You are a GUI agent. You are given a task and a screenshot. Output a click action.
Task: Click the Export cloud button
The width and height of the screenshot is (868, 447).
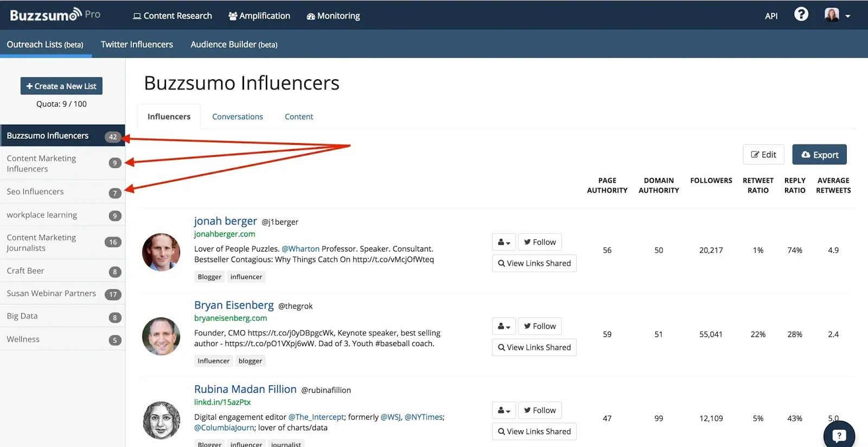[x=819, y=155]
